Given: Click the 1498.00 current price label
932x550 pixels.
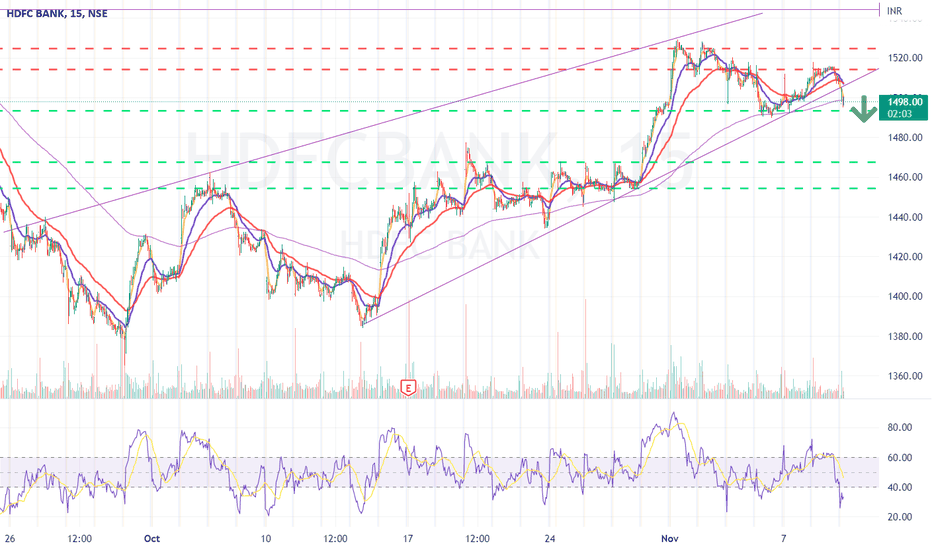Looking at the screenshot, I should point(905,102).
